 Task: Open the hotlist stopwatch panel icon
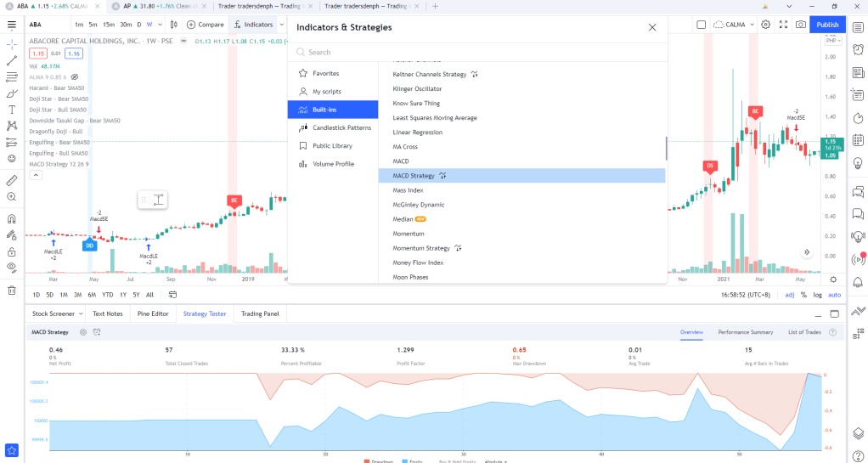(x=858, y=117)
